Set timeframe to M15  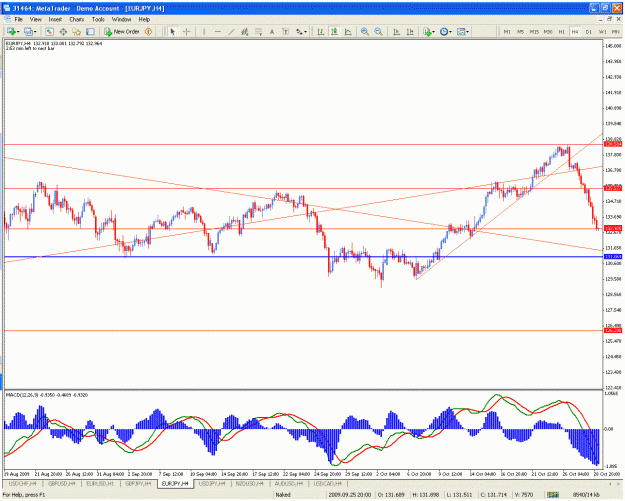tap(534, 31)
